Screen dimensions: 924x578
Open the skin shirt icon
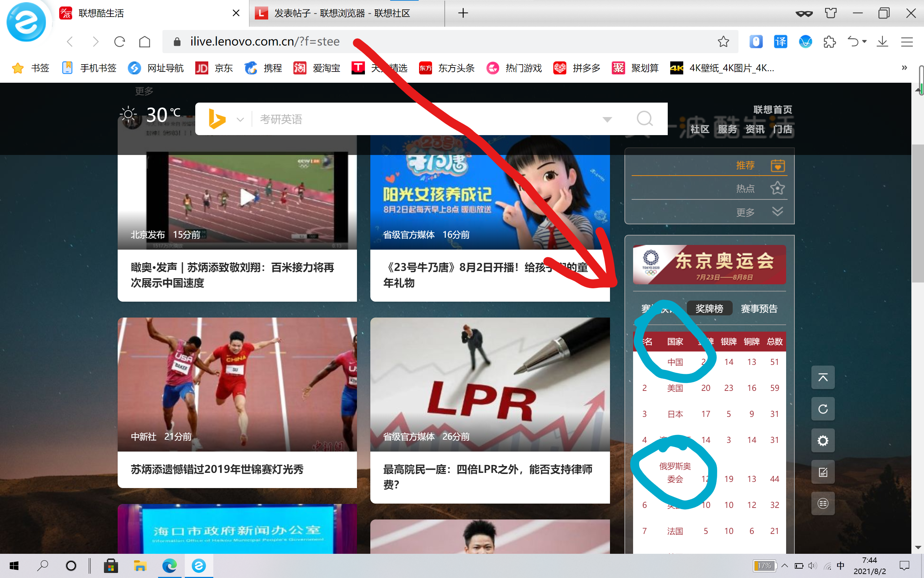coord(831,13)
